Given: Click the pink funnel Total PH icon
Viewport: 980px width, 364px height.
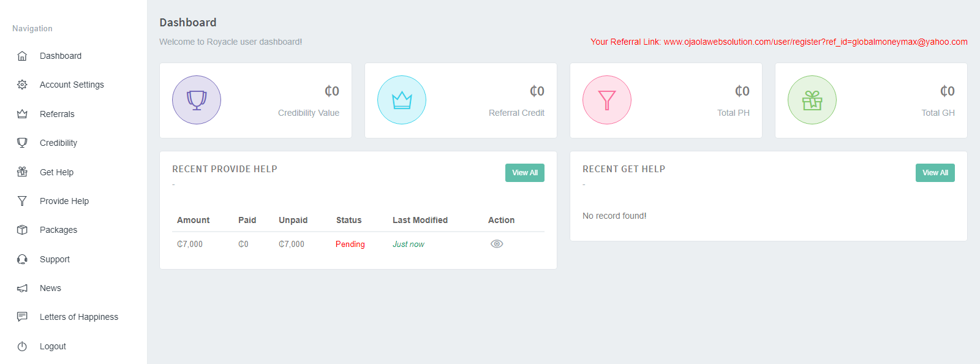Looking at the screenshot, I should click(x=607, y=100).
